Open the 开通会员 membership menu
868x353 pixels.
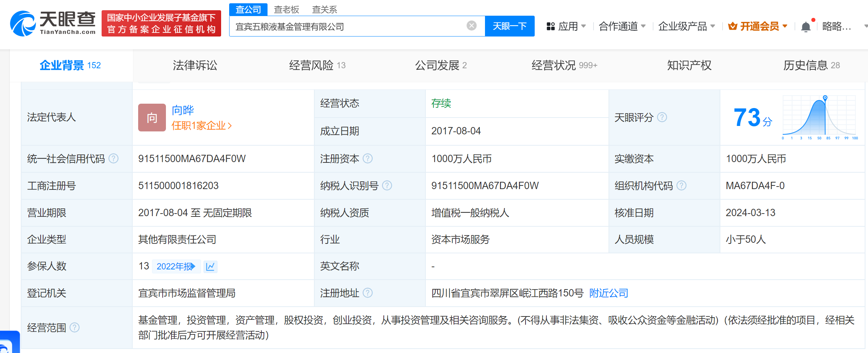757,26
